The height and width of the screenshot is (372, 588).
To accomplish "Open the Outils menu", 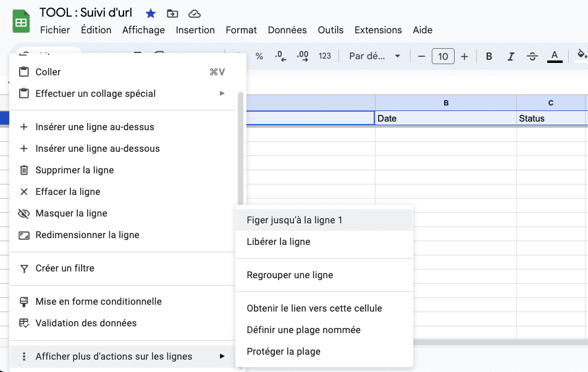I will point(331,30).
